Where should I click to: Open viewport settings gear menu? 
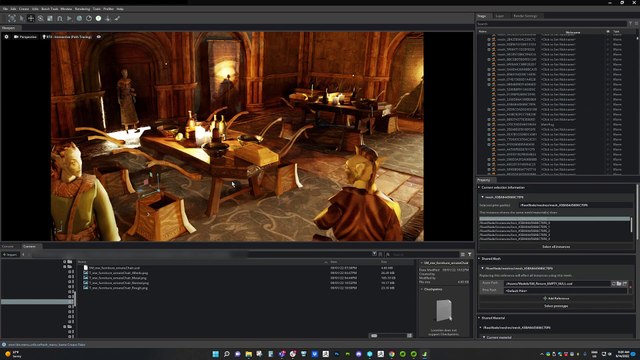click(x=6, y=37)
